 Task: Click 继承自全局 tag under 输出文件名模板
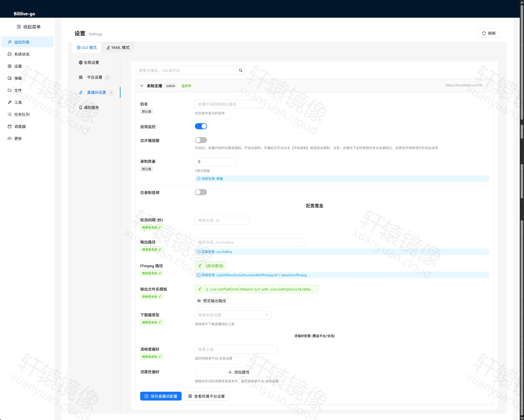[x=151, y=297]
